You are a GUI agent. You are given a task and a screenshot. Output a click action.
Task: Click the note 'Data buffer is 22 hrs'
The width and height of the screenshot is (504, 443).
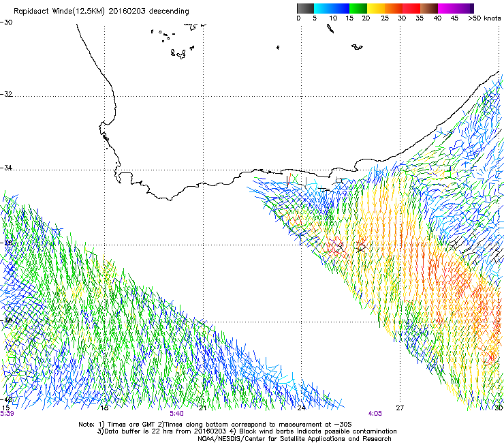(x=139, y=431)
